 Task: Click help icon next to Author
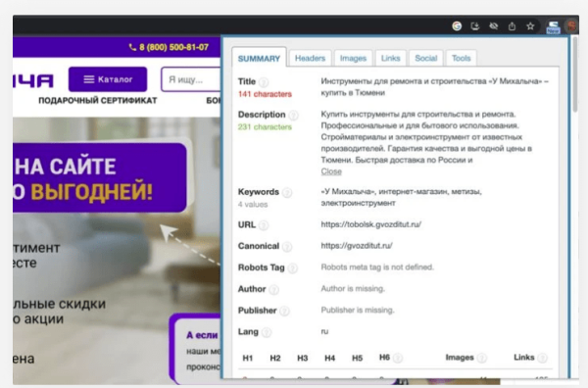tap(273, 289)
